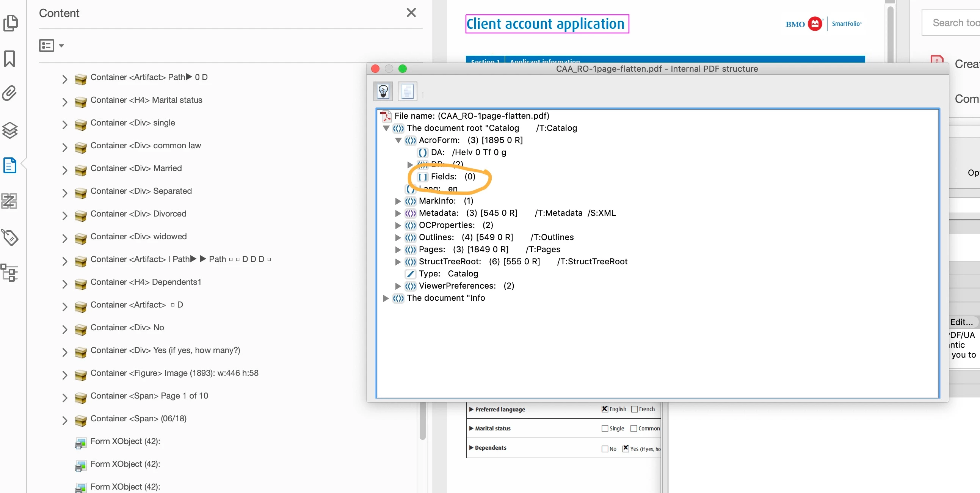Viewport: 980px width, 493px height.
Task: Open the Order panel icon
Action: click(x=9, y=201)
